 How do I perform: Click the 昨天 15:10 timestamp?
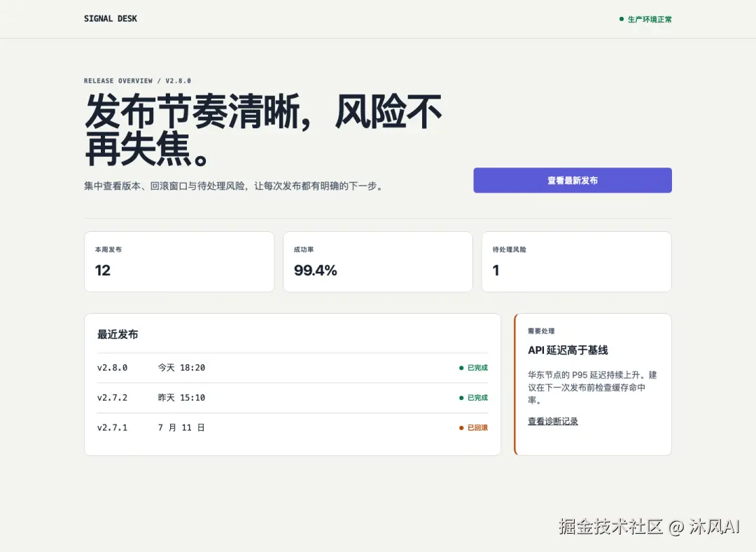(x=181, y=398)
